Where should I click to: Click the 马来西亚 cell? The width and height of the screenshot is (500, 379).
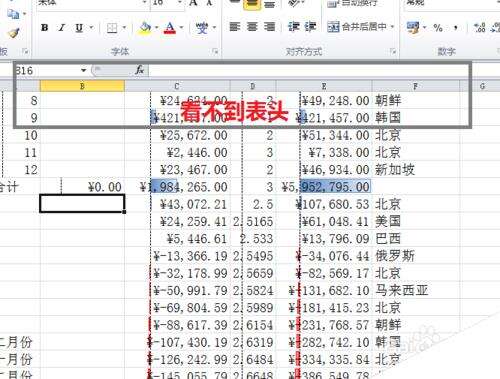point(416,291)
